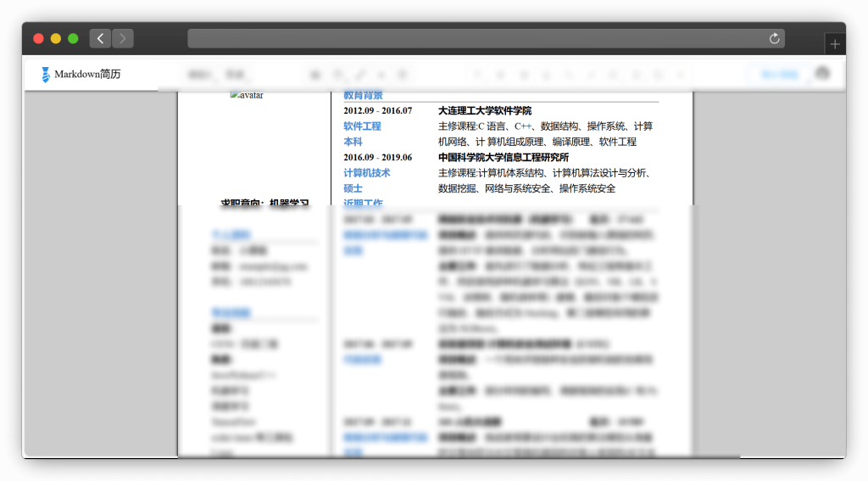Click the green maximize window button
The image size is (868, 481).
pos(73,38)
